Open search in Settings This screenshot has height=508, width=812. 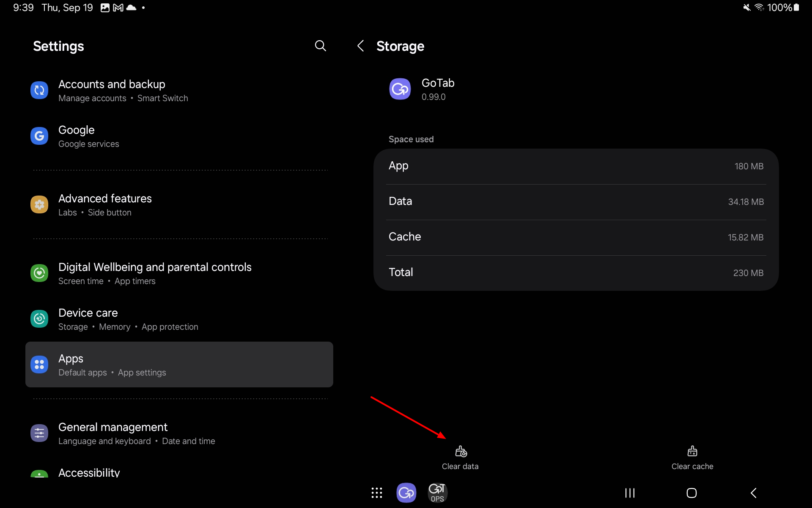[320, 46]
